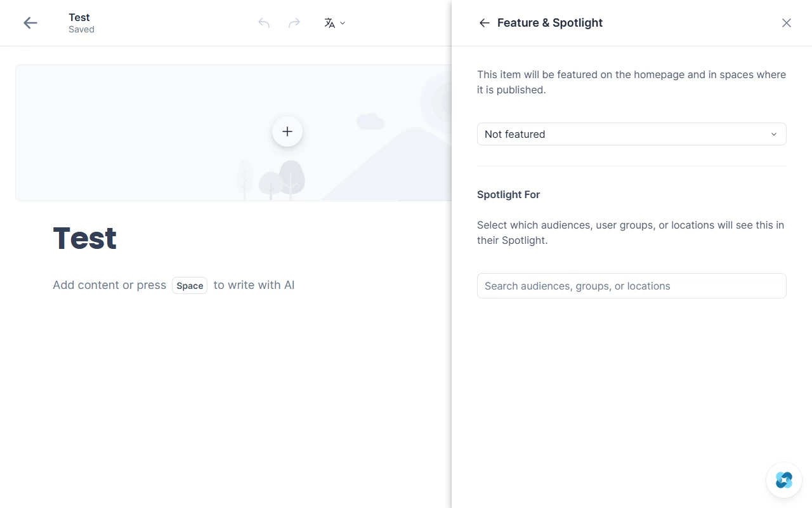Open the translate language icon
The height and width of the screenshot is (508, 812).
(x=329, y=23)
